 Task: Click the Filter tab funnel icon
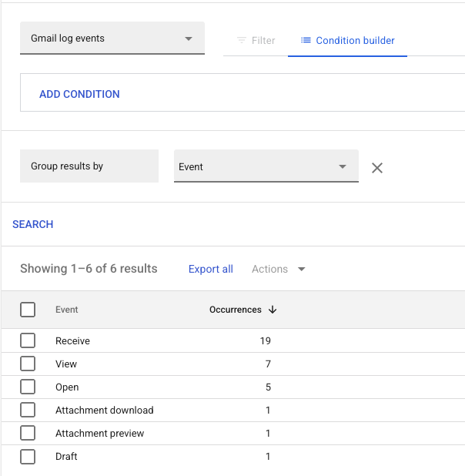242,40
